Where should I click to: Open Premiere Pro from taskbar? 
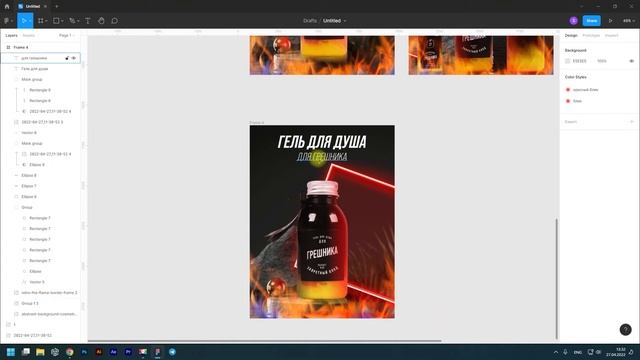click(x=128, y=352)
